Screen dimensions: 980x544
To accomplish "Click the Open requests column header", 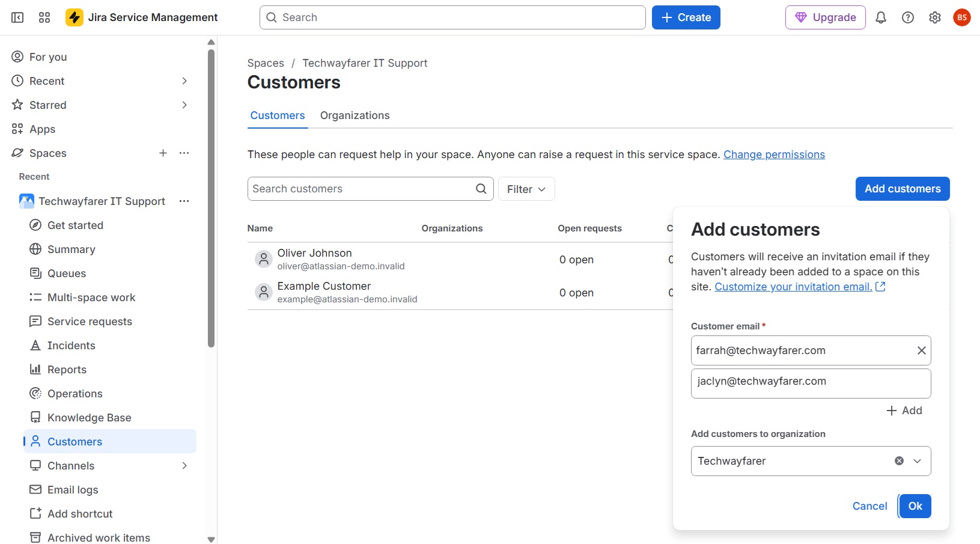I will click(589, 228).
